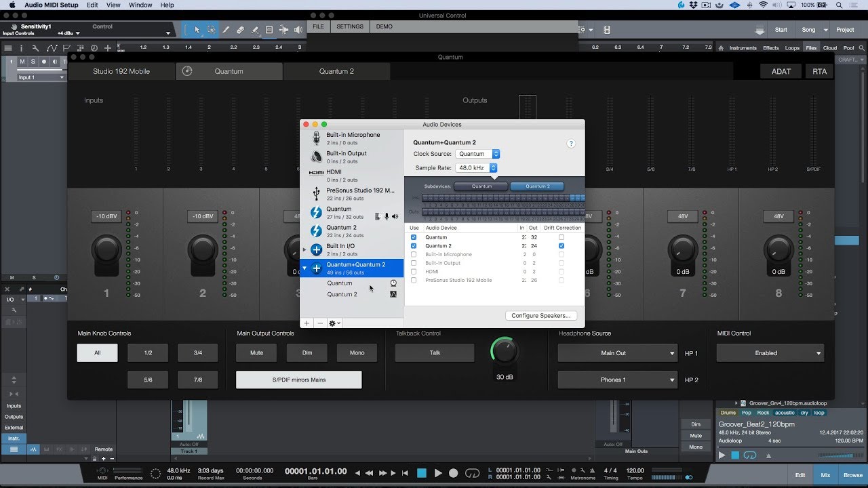868x488 pixels.
Task: Adjust channel 8 preamp gain knob
Action: [778, 250]
